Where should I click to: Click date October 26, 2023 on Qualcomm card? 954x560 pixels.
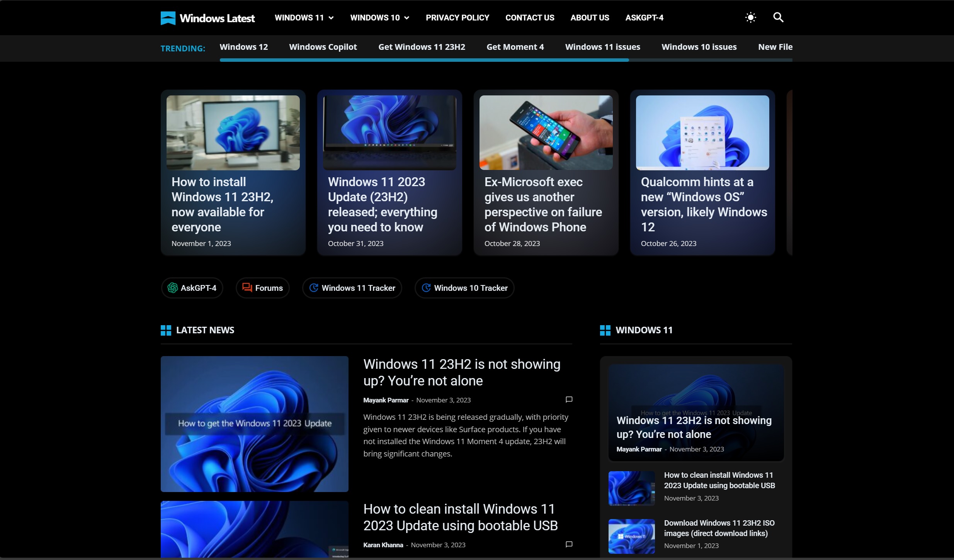tap(668, 243)
